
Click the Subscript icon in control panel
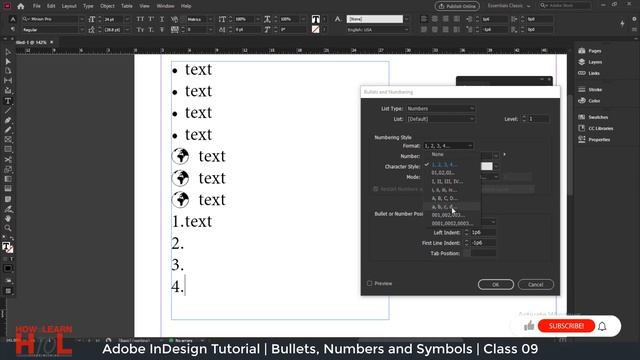tap(151, 30)
